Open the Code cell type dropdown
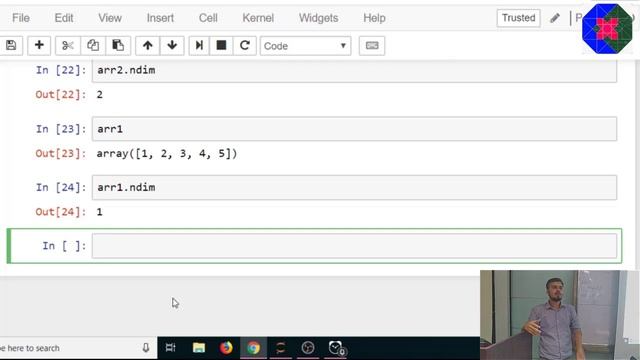 tap(305, 46)
